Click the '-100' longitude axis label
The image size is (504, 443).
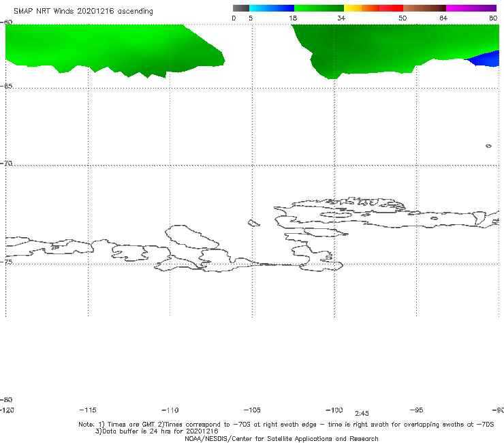(334, 410)
